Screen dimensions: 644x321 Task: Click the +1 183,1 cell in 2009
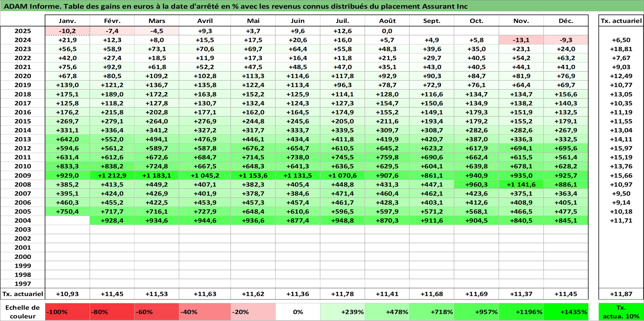tap(157, 175)
